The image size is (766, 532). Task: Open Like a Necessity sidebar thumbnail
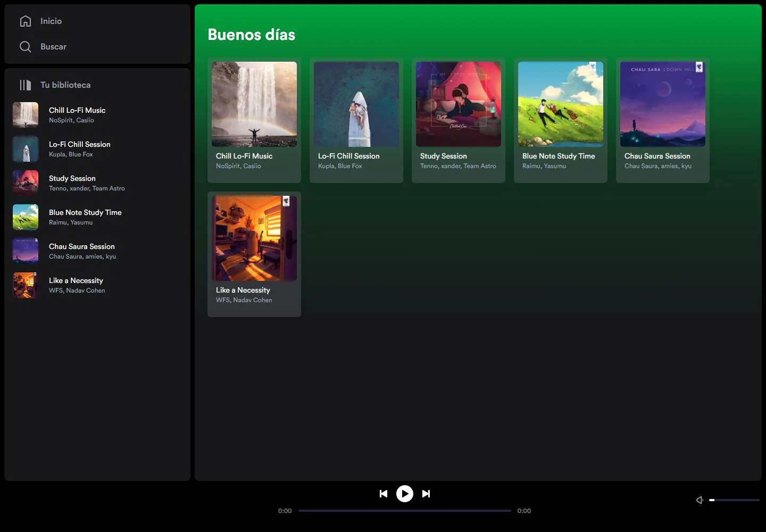coord(26,285)
